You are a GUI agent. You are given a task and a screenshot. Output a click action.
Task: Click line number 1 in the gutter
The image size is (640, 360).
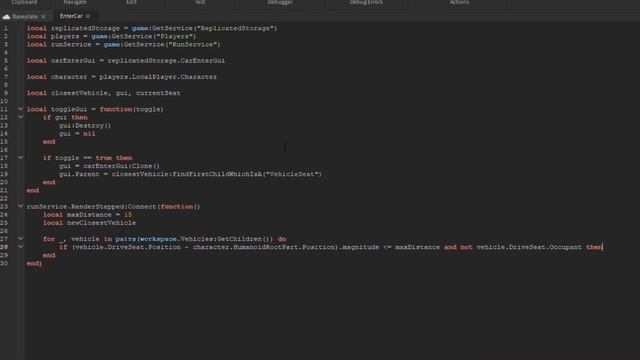click(x=6, y=28)
